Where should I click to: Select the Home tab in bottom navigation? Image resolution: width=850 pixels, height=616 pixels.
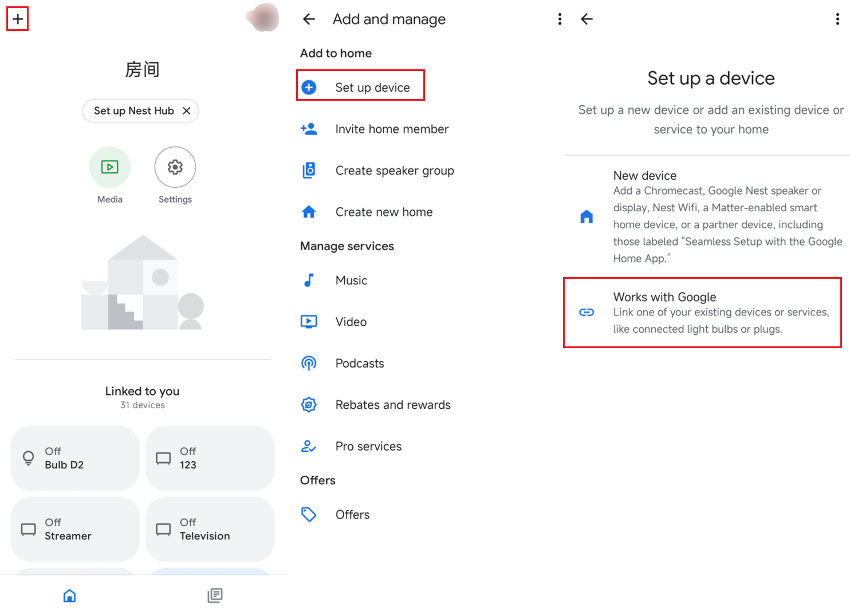pos(69,595)
